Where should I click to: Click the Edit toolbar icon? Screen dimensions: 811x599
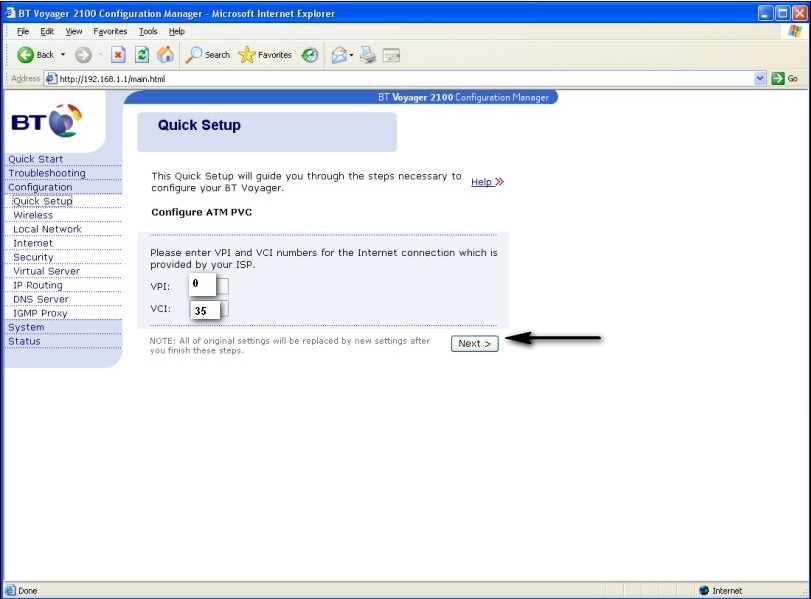(x=392, y=55)
